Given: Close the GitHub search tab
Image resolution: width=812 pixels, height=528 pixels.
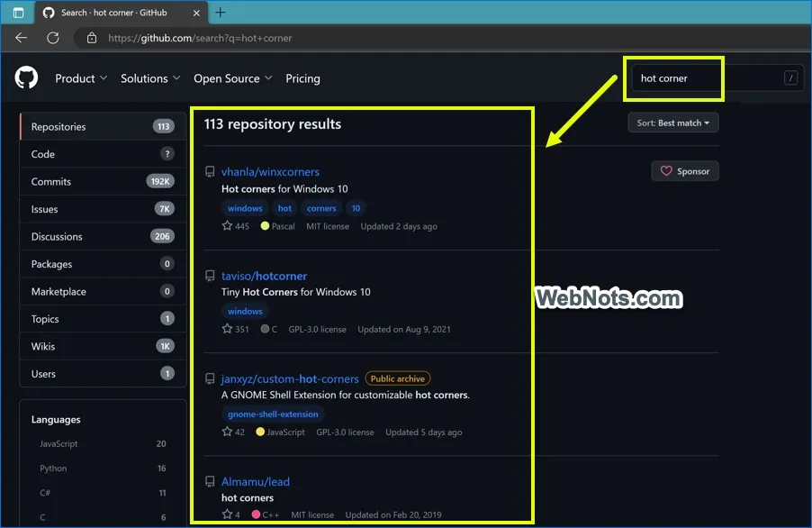Looking at the screenshot, I should tap(196, 13).
